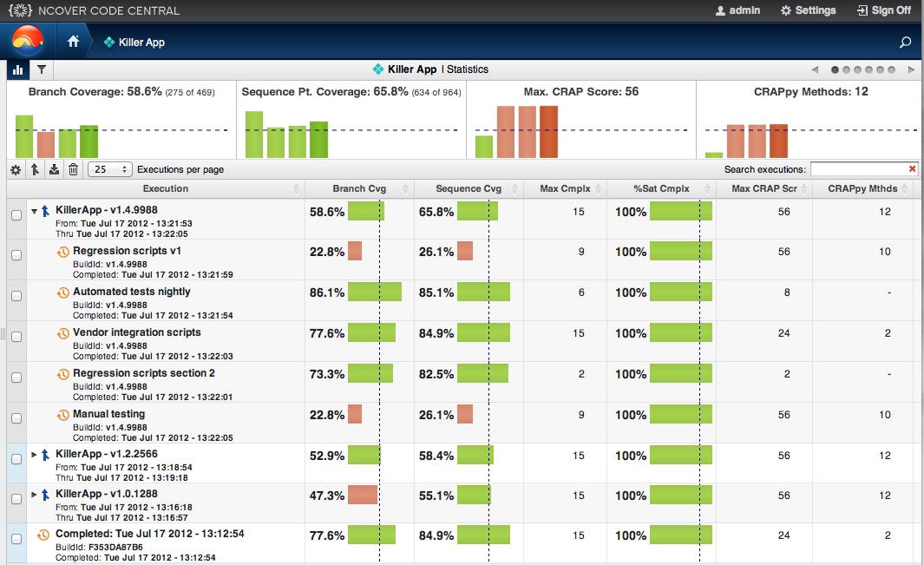
Task: Click the download icon in executions toolbar
Action: tap(54, 170)
